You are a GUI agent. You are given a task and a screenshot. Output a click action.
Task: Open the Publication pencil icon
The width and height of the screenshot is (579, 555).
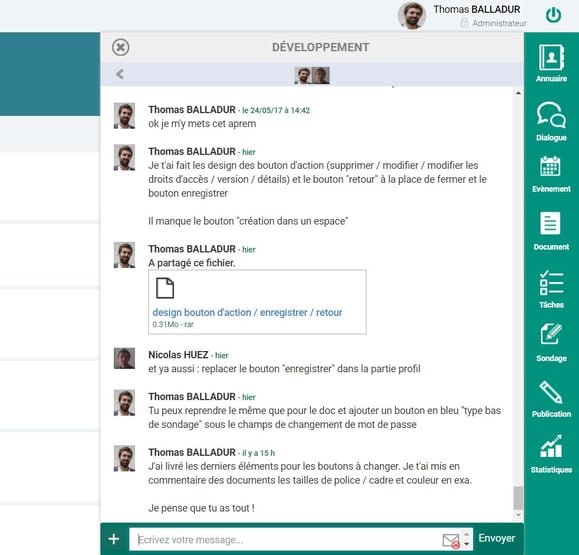tap(551, 399)
